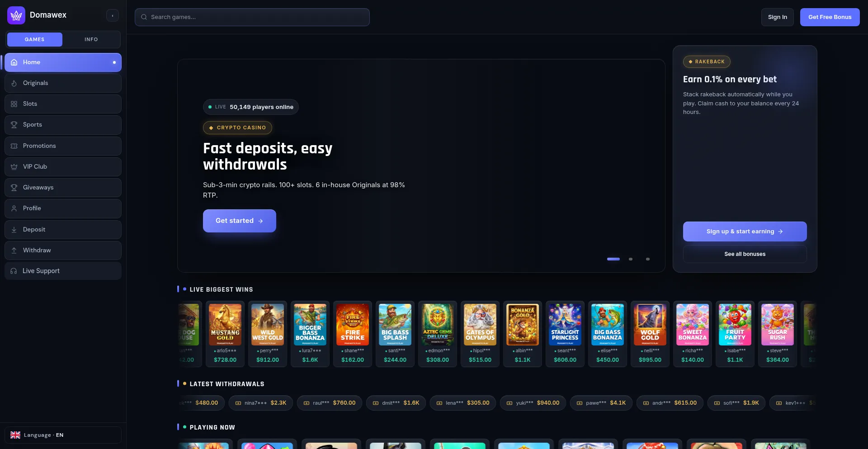Open the Aztec Gems Deluxe thumbnail

tap(438, 325)
